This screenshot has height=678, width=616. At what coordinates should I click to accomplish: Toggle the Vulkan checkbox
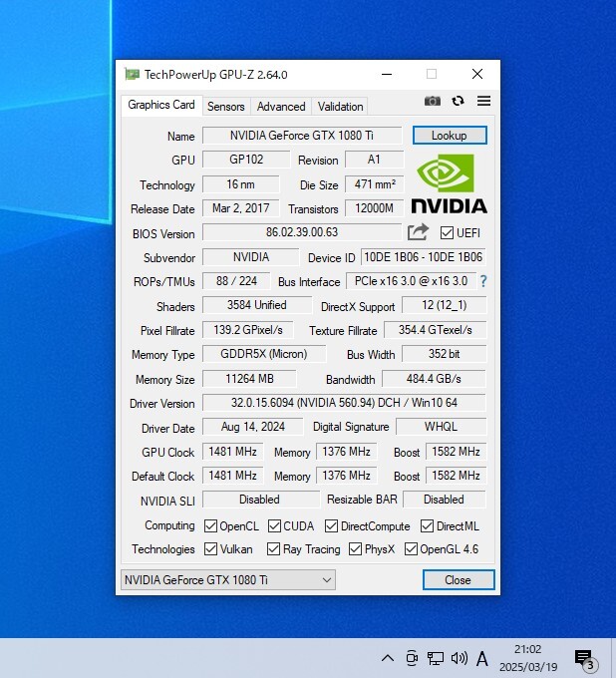pyautogui.click(x=210, y=549)
